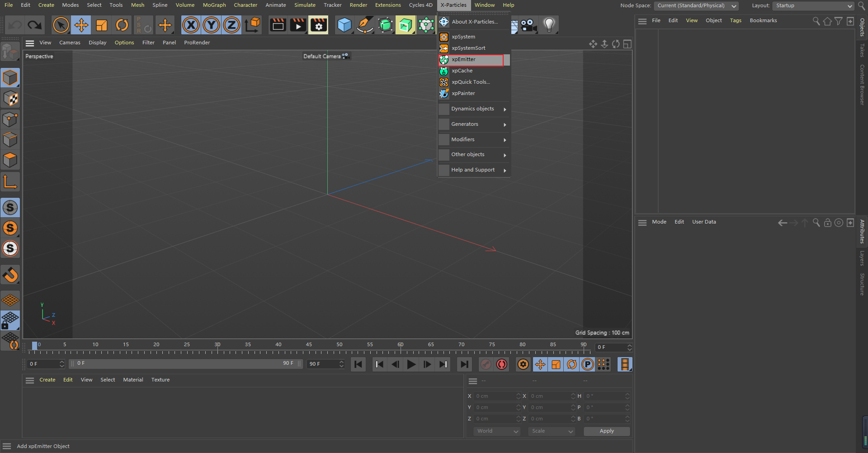This screenshot has height=453, width=868.
Task: Select the Live Selection tool
Action: (61, 25)
